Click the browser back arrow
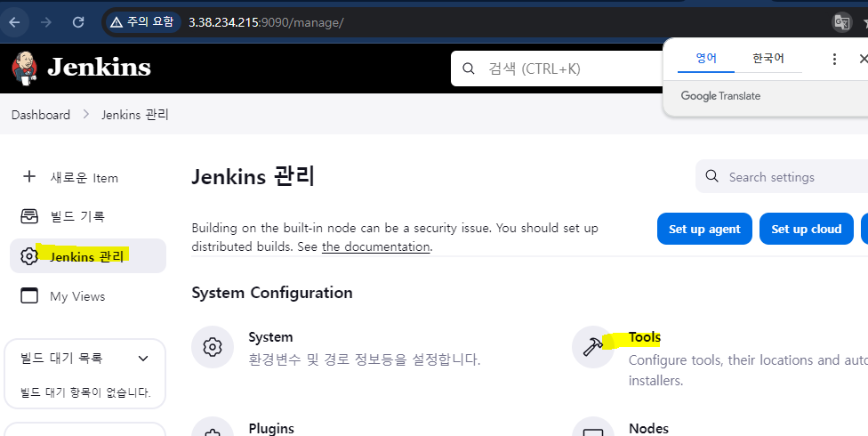This screenshot has height=436, width=868. [14, 22]
